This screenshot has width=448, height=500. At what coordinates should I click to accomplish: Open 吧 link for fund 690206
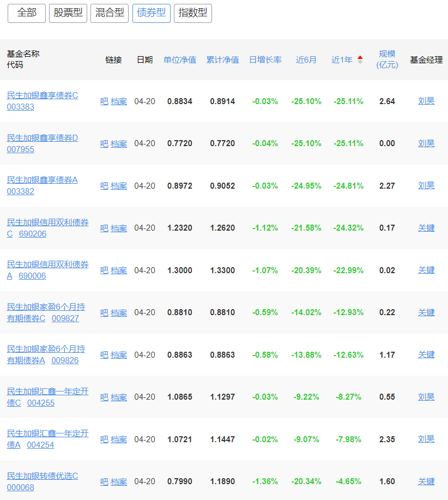tap(104, 228)
